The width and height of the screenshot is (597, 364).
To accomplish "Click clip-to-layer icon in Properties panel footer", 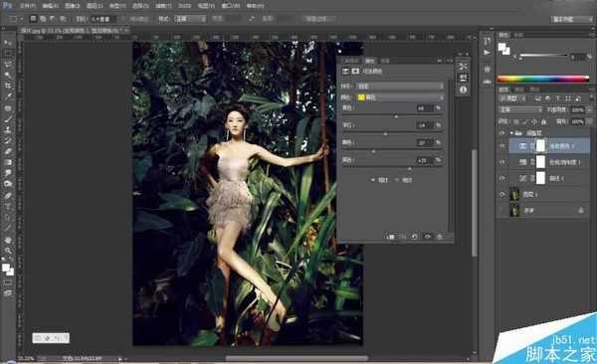I will pos(391,237).
